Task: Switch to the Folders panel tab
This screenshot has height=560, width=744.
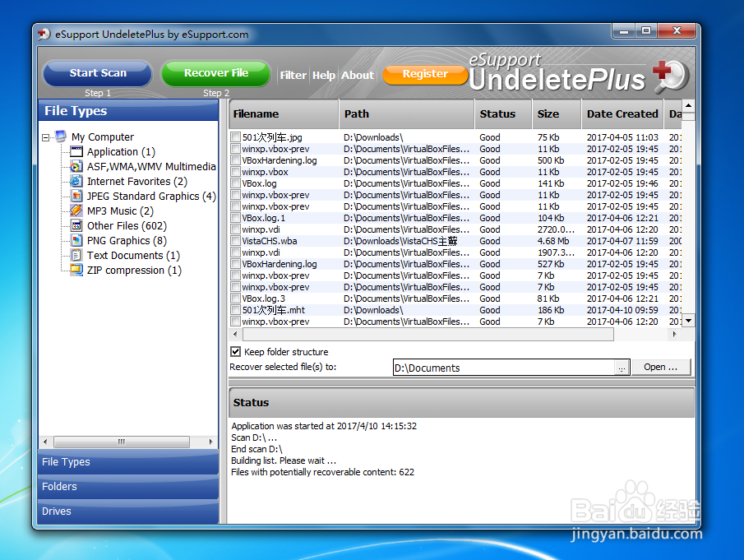Action: (127, 487)
